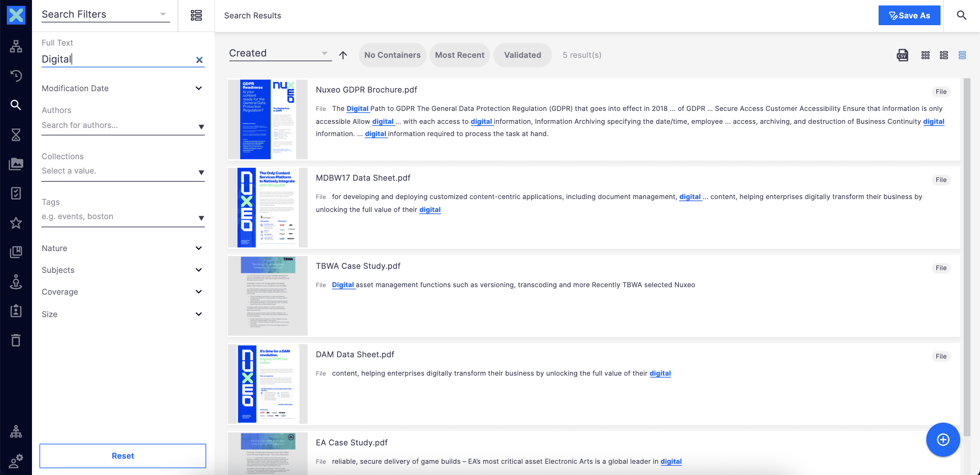
Task: Click the blue add content button
Action: click(943, 440)
